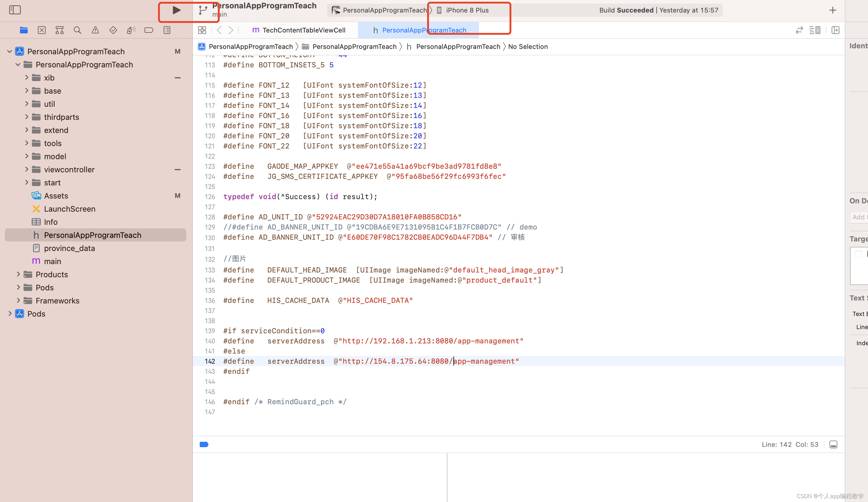This screenshot has width=868, height=502.
Task: Open the Find navigator magnifier
Action: tap(77, 30)
